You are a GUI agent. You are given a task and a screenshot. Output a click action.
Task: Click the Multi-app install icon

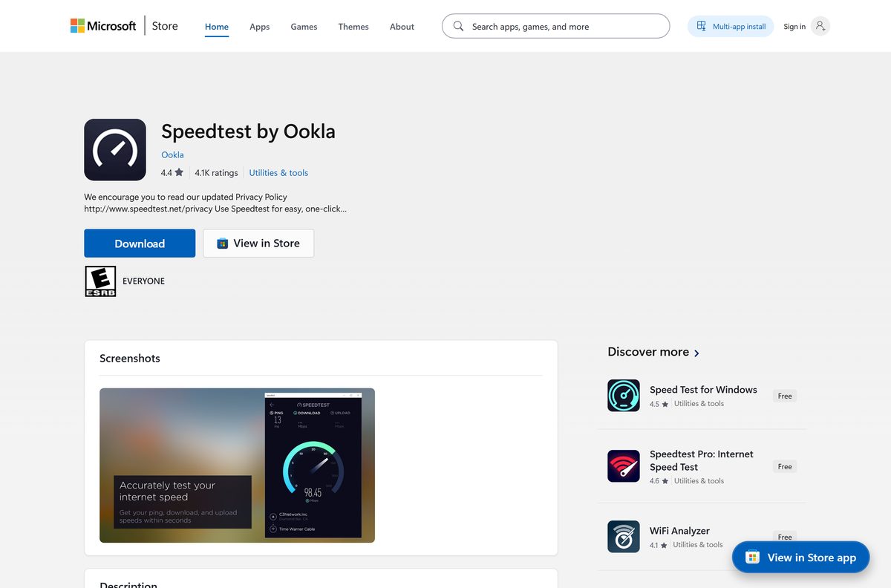[701, 26]
